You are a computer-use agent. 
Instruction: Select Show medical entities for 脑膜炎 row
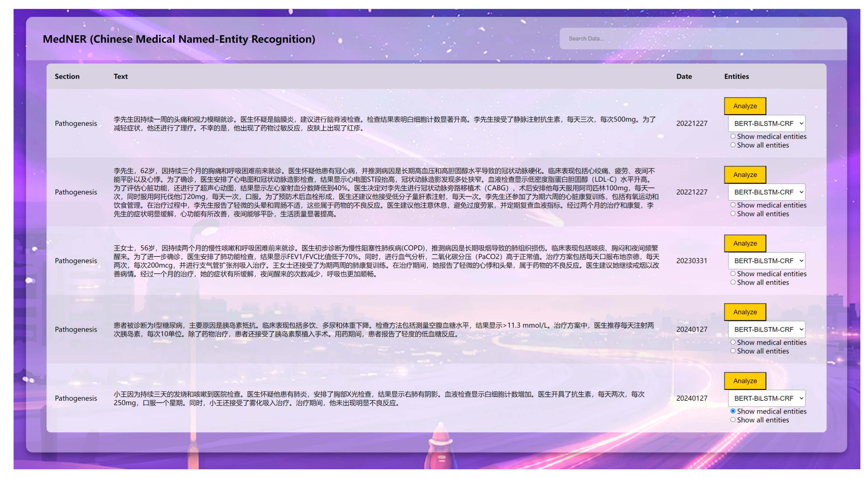point(733,136)
